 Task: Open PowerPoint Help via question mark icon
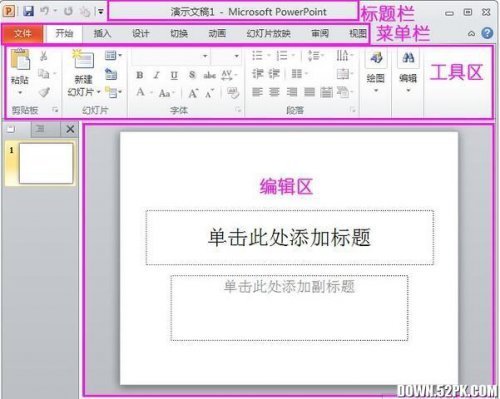[x=487, y=33]
